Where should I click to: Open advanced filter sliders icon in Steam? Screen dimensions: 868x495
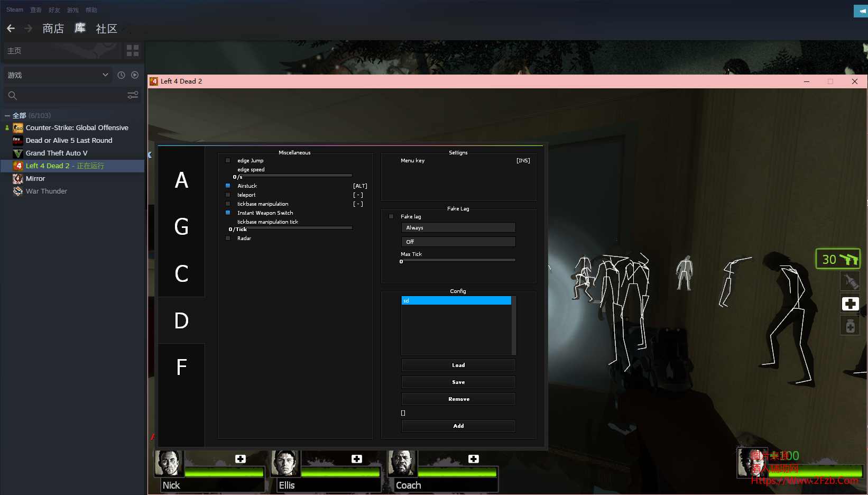pyautogui.click(x=133, y=95)
